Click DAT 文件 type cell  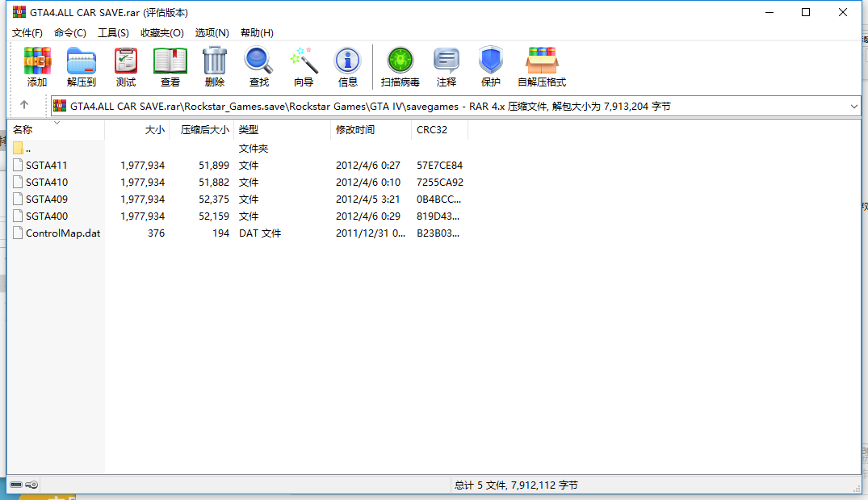260,233
